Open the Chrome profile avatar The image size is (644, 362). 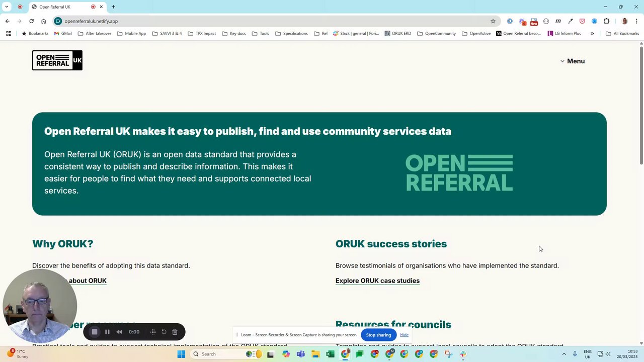pyautogui.click(x=624, y=21)
